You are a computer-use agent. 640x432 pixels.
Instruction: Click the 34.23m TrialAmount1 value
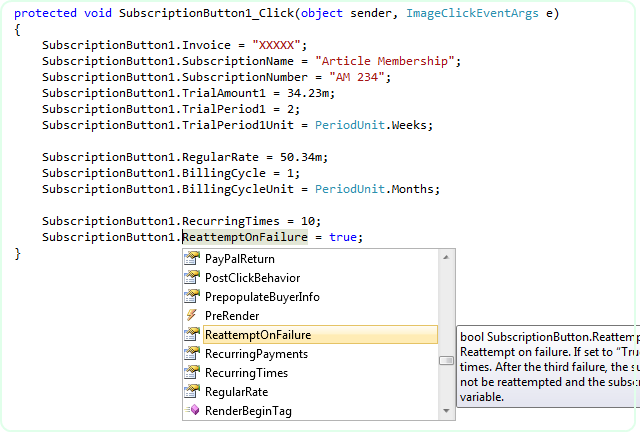[x=308, y=93]
